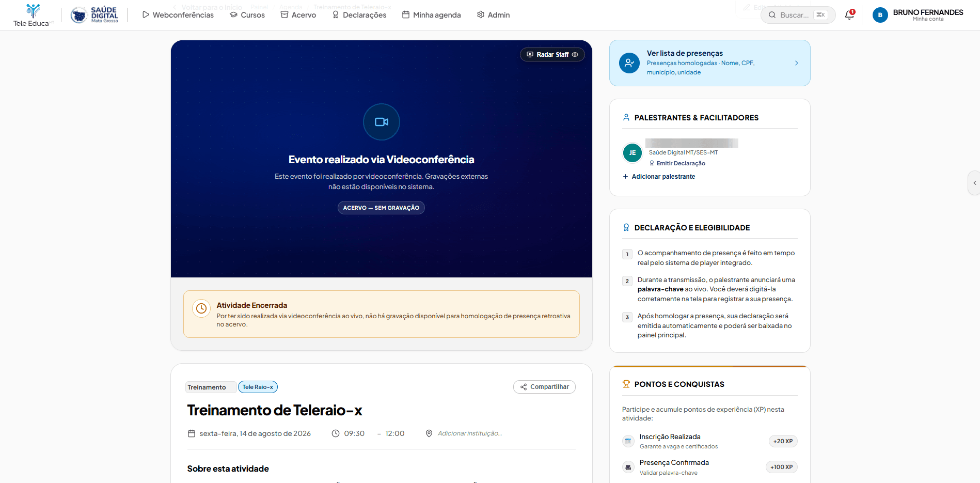
Task: Click the event date sexta-feira, 14 de agosto
Action: pos(255,433)
